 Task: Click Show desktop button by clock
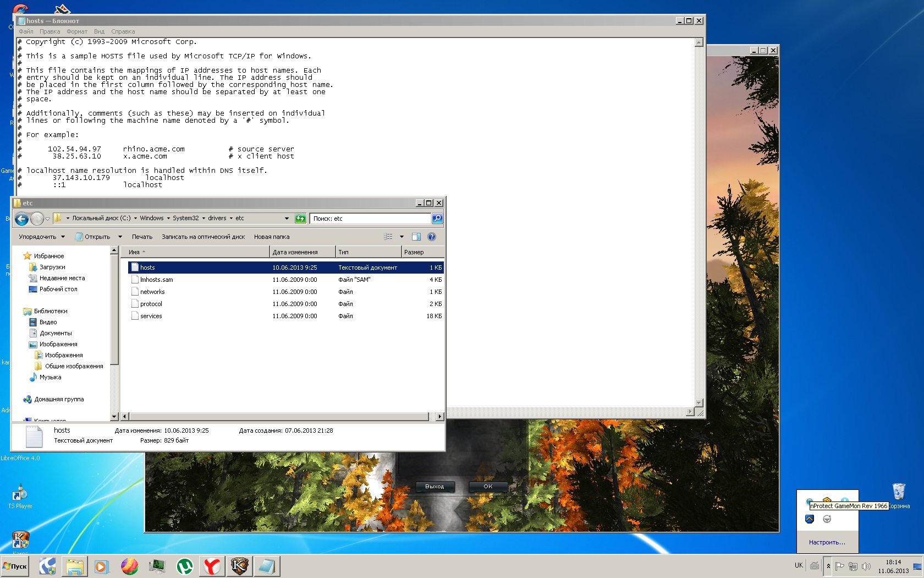coord(917,566)
